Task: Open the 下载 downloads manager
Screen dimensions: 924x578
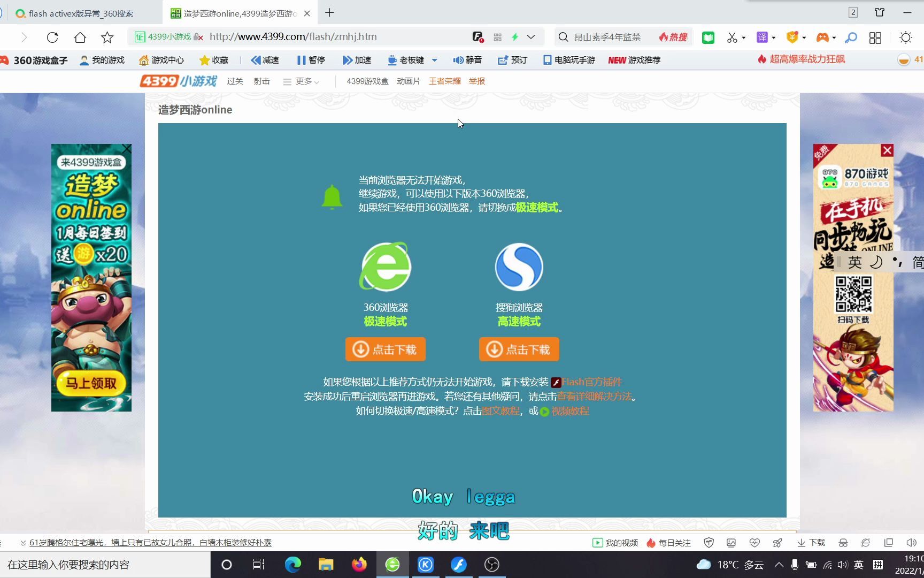Action: pyautogui.click(x=811, y=543)
